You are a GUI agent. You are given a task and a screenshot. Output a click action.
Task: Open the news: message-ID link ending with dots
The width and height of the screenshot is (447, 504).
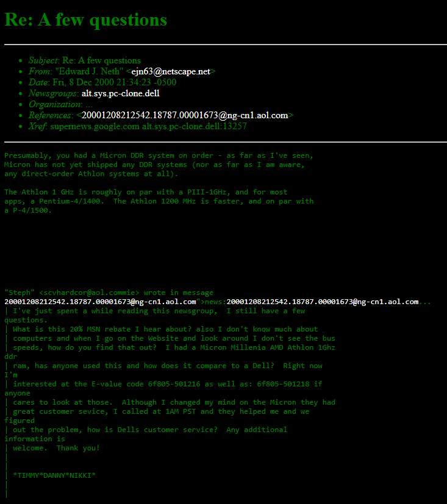point(323,302)
